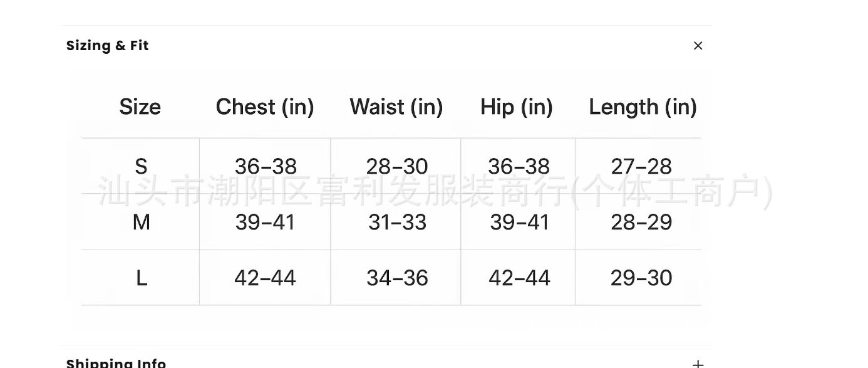This screenshot has width=868, height=368.
Task: Click the chest measurement for size S
Action: [x=266, y=167]
